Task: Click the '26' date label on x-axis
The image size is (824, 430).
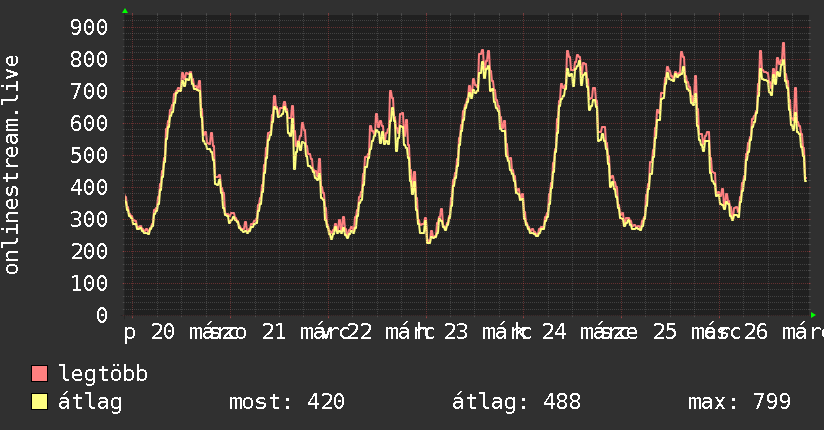Action: [x=756, y=332]
